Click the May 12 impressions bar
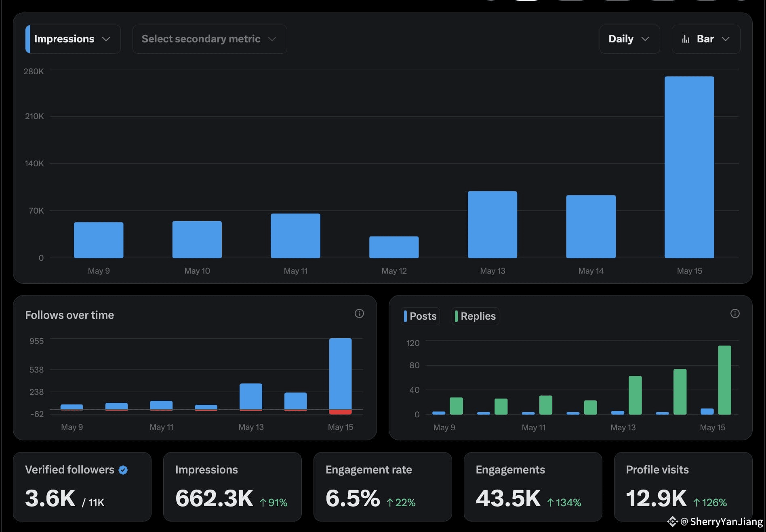Viewport: 766px width, 532px height. click(394, 247)
